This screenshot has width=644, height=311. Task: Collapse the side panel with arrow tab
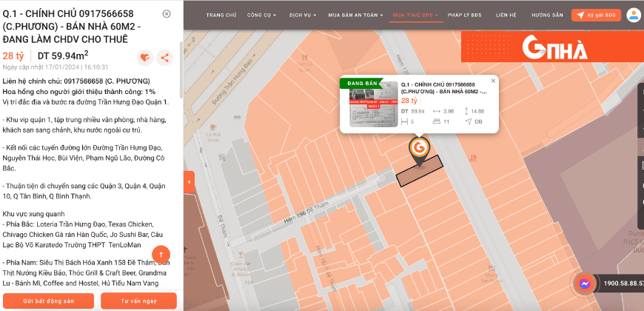tap(189, 181)
